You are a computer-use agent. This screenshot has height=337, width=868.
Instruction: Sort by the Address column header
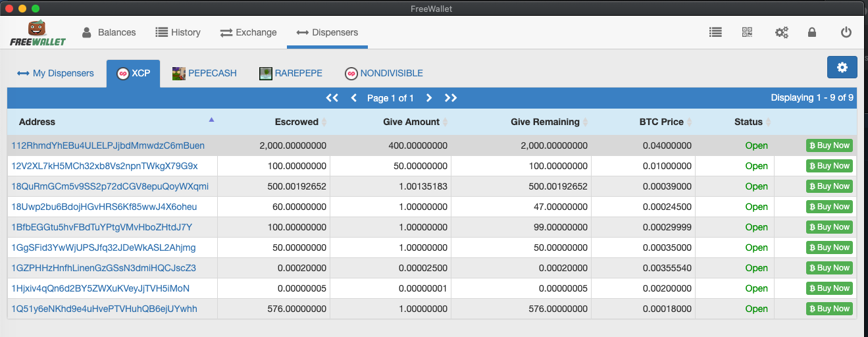(112, 122)
